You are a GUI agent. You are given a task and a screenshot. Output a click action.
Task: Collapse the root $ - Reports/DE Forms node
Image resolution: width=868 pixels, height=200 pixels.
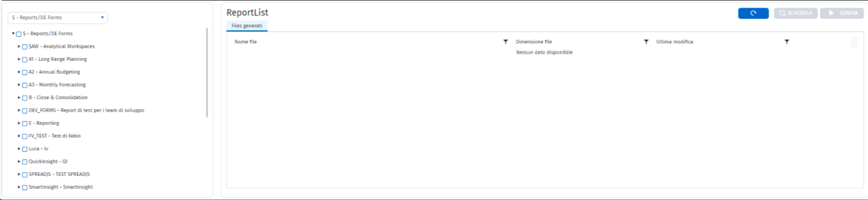pyautogui.click(x=13, y=33)
